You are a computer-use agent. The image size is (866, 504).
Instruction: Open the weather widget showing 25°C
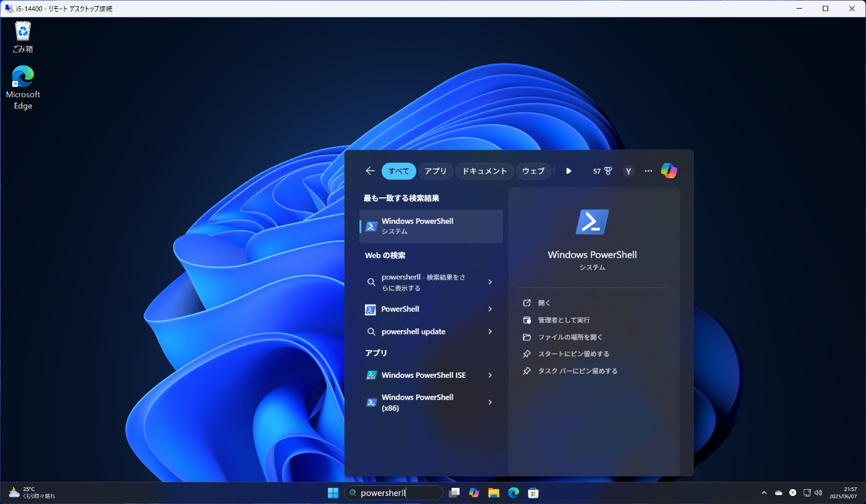[32, 493]
